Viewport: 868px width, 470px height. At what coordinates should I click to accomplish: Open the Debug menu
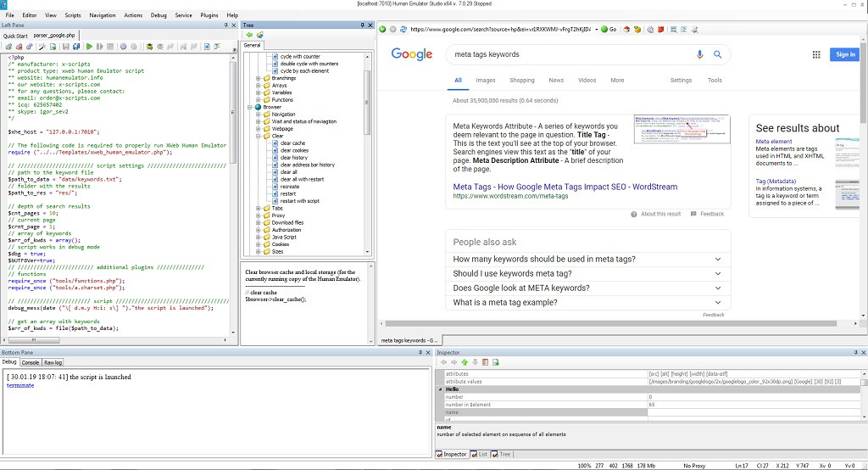pyautogui.click(x=159, y=15)
